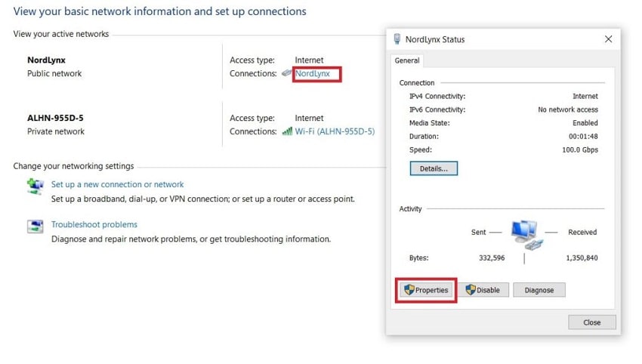Open connection Details button
The height and width of the screenshot is (364, 642).
[x=434, y=168]
